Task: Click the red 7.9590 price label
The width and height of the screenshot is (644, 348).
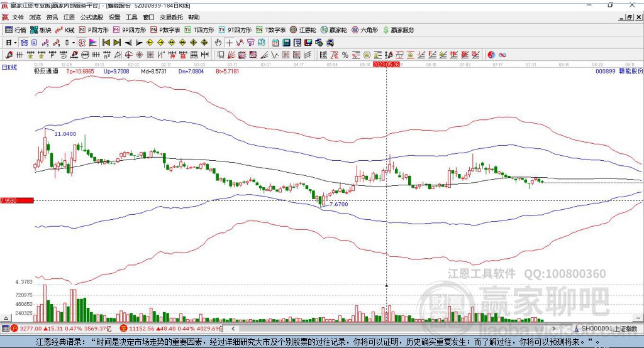Action: pyautogui.click(x=17, y=200)
